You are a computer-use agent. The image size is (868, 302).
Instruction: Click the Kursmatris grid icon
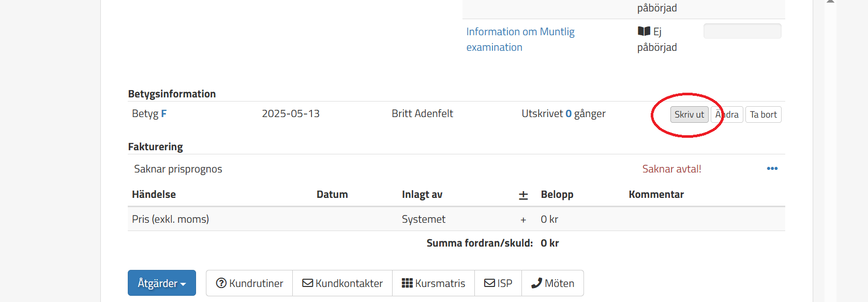(407, 283)
